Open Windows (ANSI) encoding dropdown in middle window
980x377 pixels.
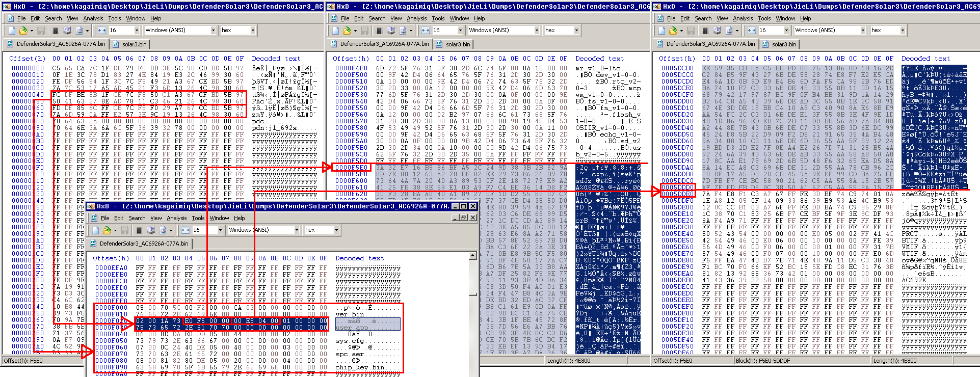pyautogui.click(x=537, y=31)
